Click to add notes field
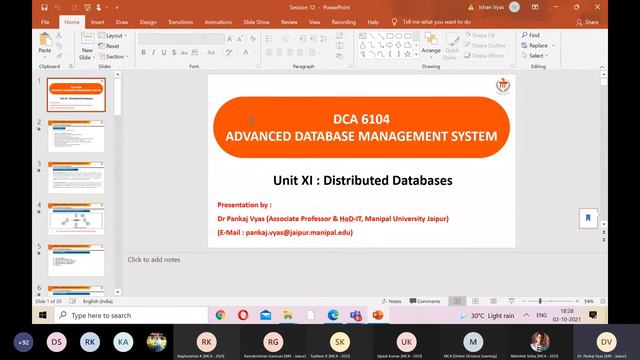Viewport: 640px width, 360px height. pos(153,260)
